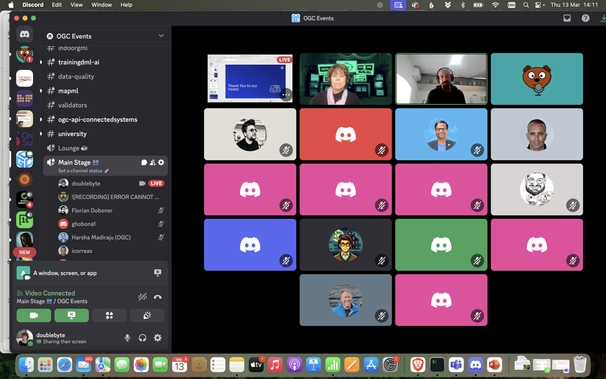Select woman with scarf video tile

coord(346,79)
